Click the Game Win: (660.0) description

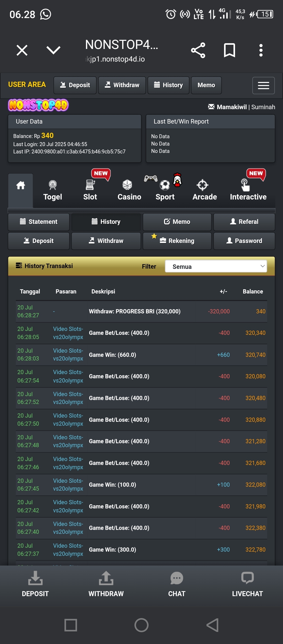click(112, 355)
